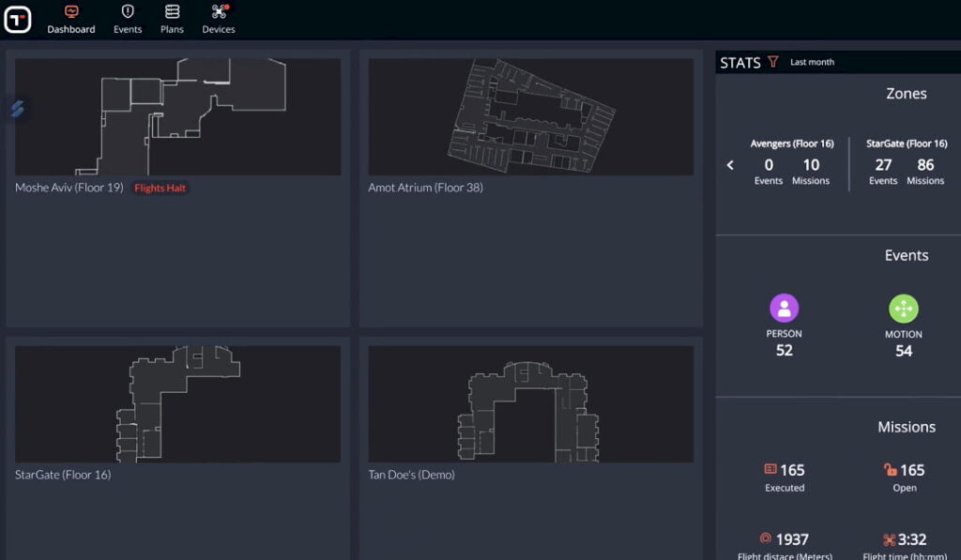Click the Flights Halt status badge
The width and height of the screenshot is (961, 560).
point(160,188)
